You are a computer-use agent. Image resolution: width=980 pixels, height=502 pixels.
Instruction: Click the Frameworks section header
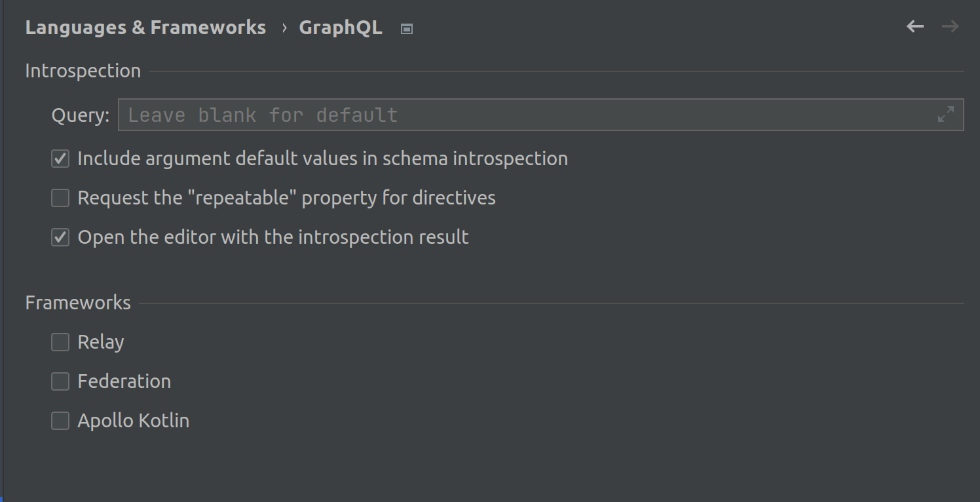click(x=78, y=303)
